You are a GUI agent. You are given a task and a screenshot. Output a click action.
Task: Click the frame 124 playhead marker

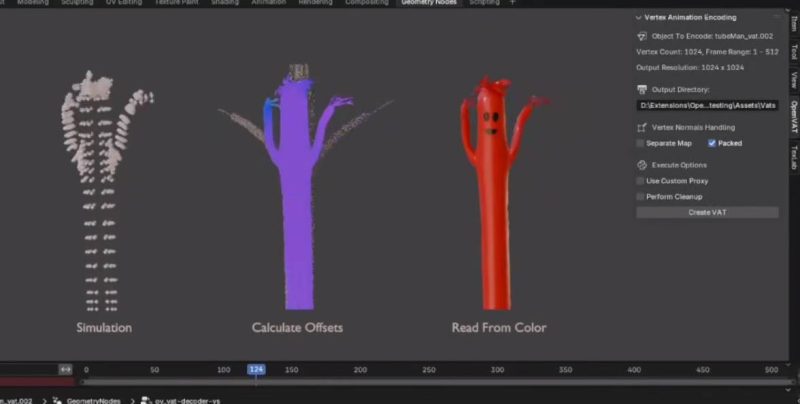[x=256, y=369]
